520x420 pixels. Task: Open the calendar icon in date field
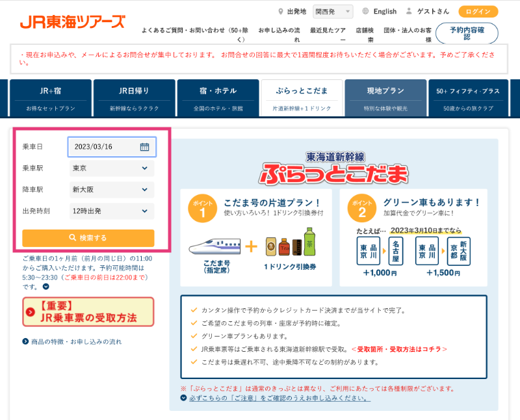(x=144, y=147)
